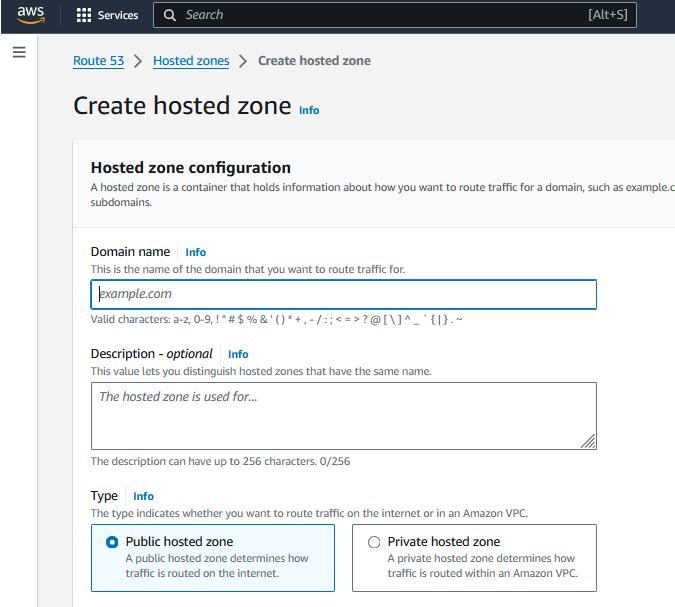The height and width of the screenshot is (607, 675).
Task: Click Create hosted zone breadcrumb text
Action: pyautogui.click(x=314, y=61)
